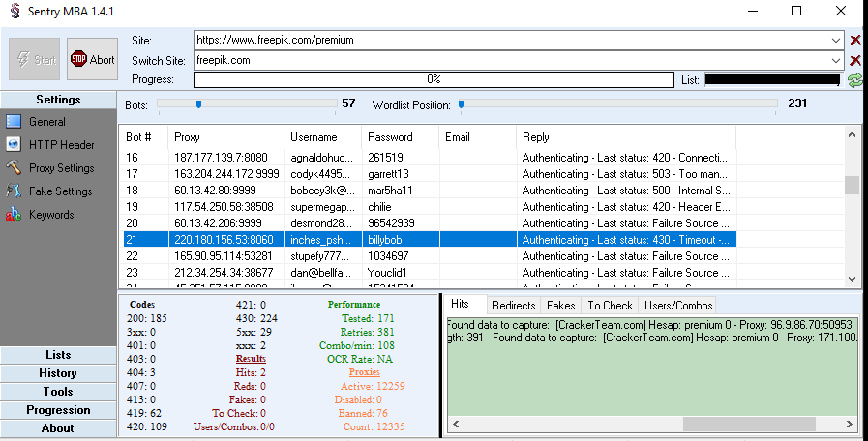The width and height of the screenshot is (868, 441).
Task: Select the row with reply '503 - Too man...'
Action: [x=428, y=174]
